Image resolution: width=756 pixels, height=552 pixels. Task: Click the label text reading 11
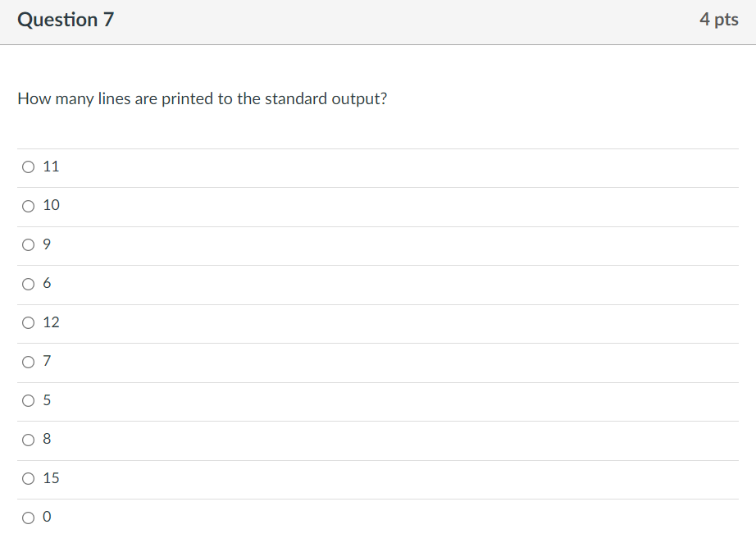point(51,167)
